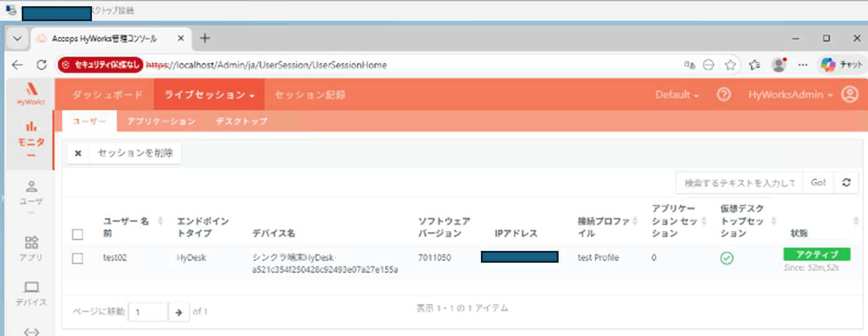Click into the search text field

coord(739,182)
